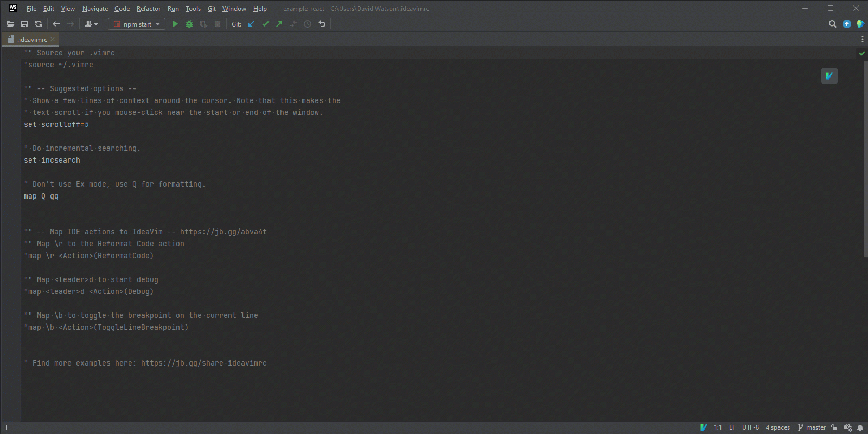Click the floating IdeaVim reload icon in editor

829,76
